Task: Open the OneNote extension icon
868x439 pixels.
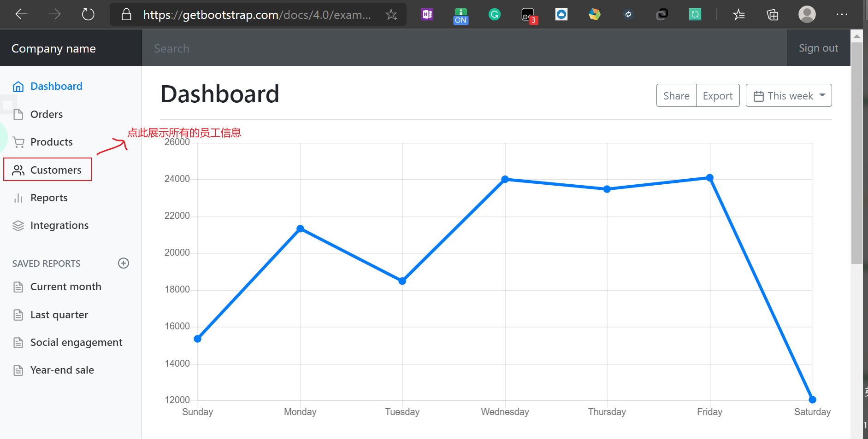Action: [x=427, y=15]
